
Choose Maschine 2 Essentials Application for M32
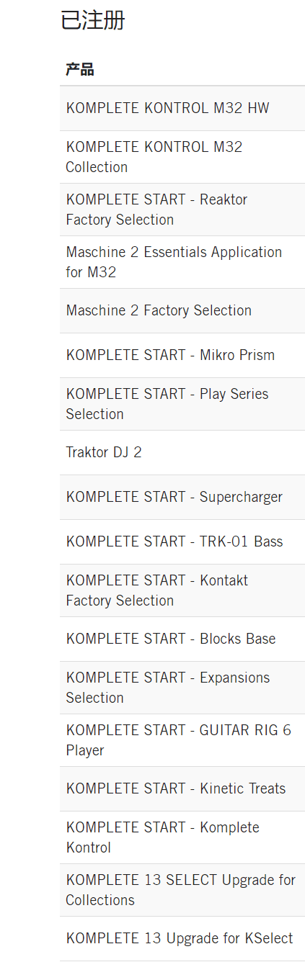coord(182,262)
